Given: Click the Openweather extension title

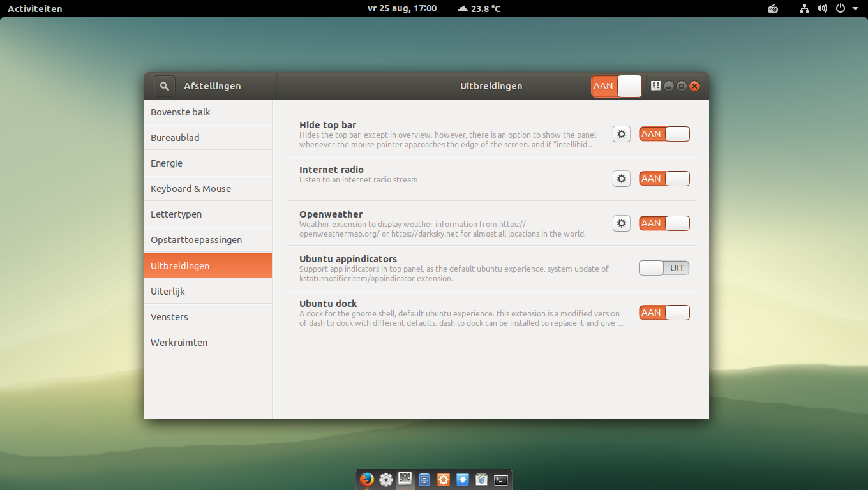Looking at the screenshot, I should pyautogui.click(x=331, y=214).
